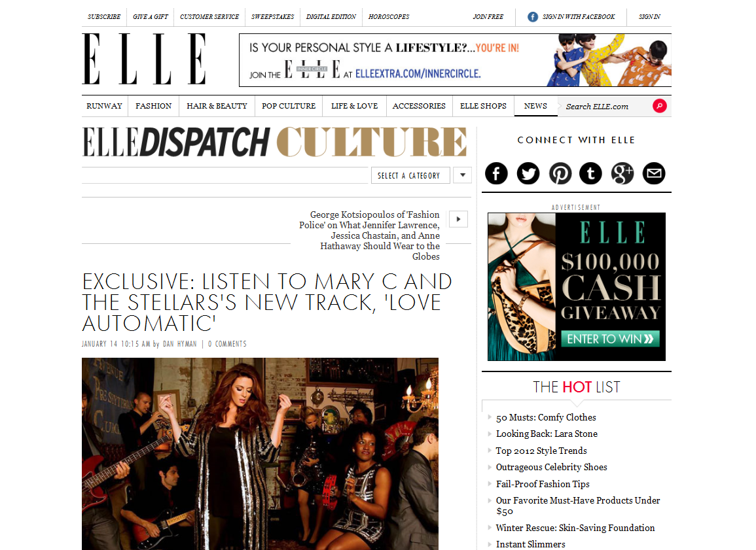756x550 pixels.
Task: Open the Select a Category dropdown arrow
Action: point(463,175)
